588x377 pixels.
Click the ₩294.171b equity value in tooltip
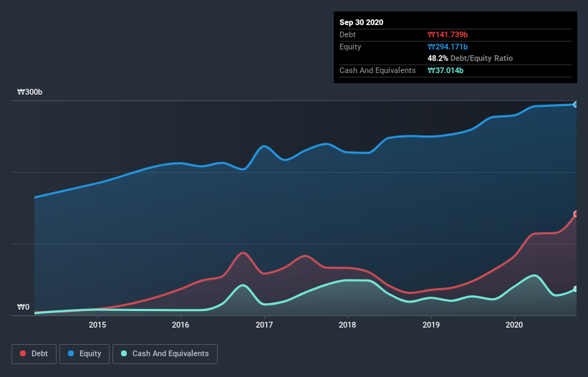[448, 47]
